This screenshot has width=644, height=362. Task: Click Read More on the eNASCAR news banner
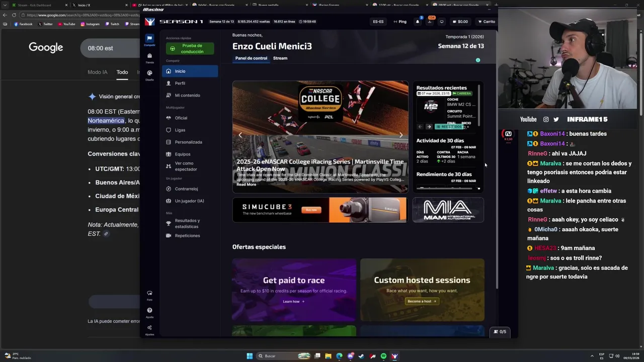pyautogui.click(x=246, y=185)
